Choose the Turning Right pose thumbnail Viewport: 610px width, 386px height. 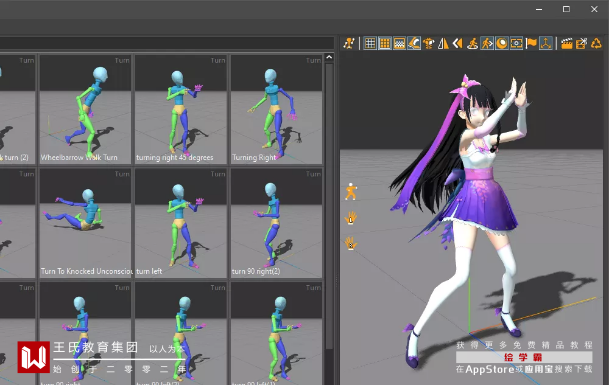[277, 109]
